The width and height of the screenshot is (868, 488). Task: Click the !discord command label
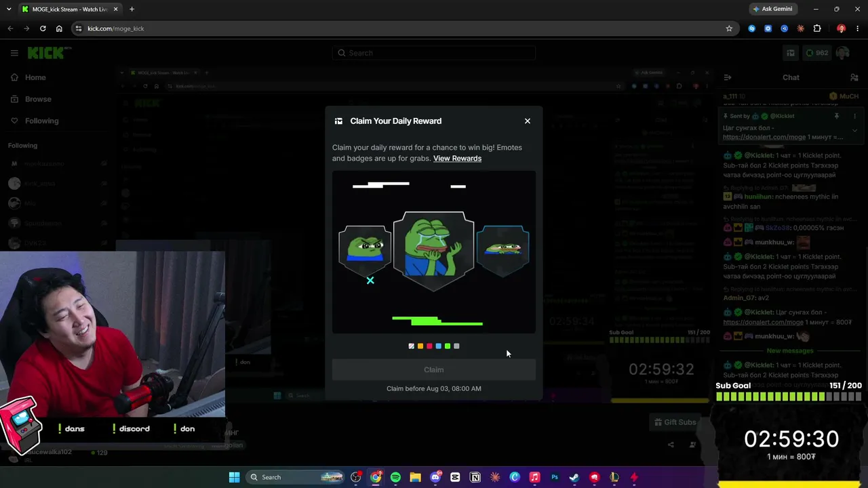click(x=131, y=428)
